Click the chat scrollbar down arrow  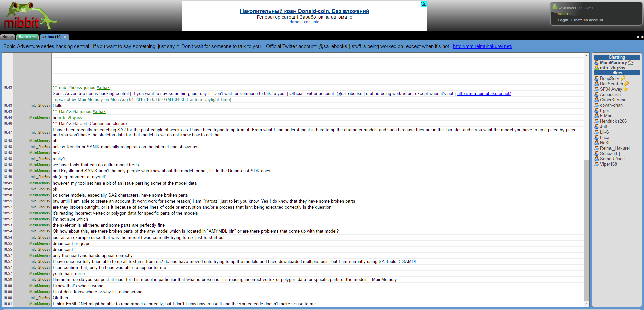[x=586, y=304]
